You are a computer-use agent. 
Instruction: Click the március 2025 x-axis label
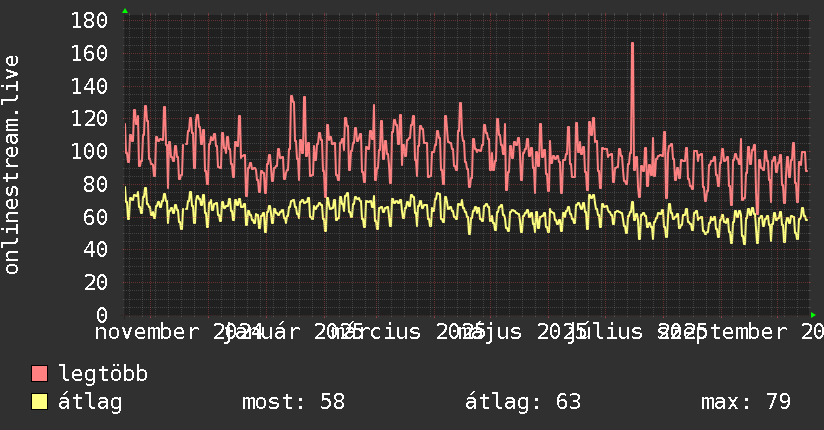tap(410, 332)
